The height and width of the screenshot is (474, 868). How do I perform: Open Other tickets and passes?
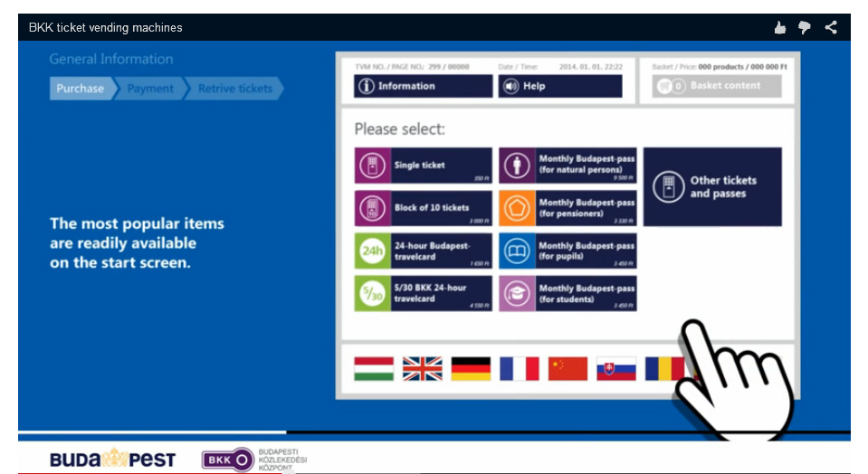pyautogui.click(x=712, y=187)
